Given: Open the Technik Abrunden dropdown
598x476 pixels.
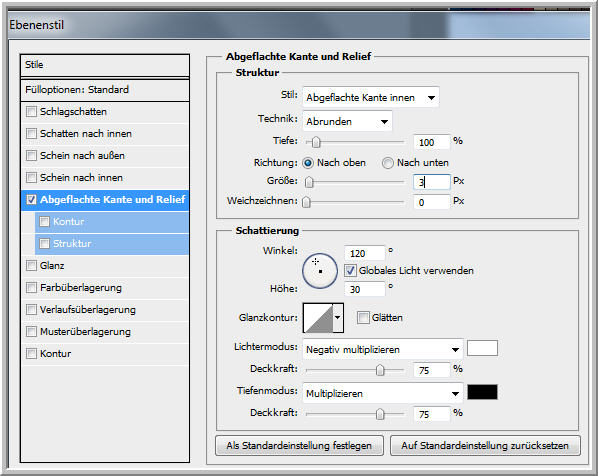Looking at the screenshot, I should coord(347,122).
